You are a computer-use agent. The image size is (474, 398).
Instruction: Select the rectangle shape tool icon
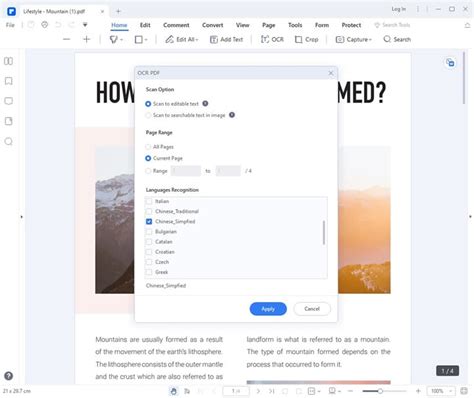(138, 39)
